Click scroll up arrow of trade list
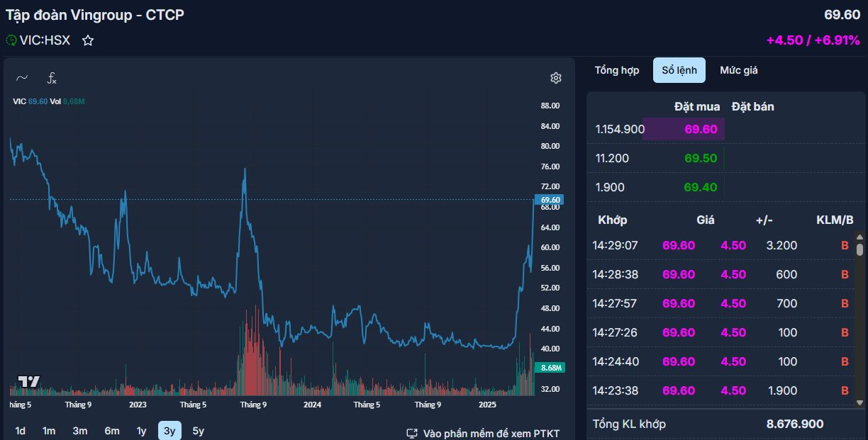This screenshot has width=868, height=440. [x=859, y=237]
